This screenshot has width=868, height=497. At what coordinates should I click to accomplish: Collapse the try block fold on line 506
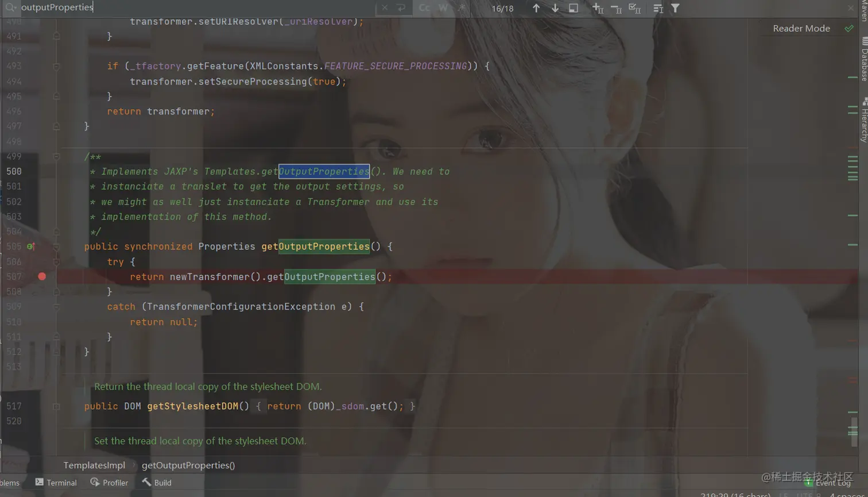56,261
